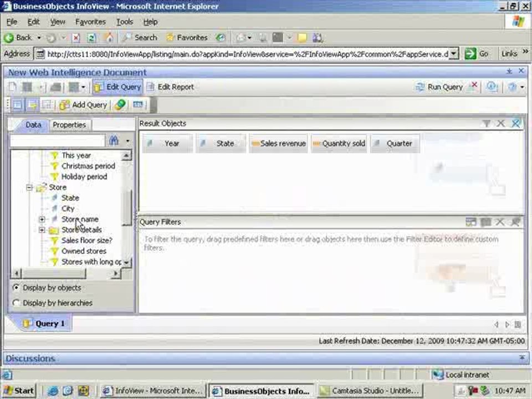Image resolution: width=532 pixels, height=399 pixels.
Task: Click the print icon in document toolbar
Action: coord(55,87)
